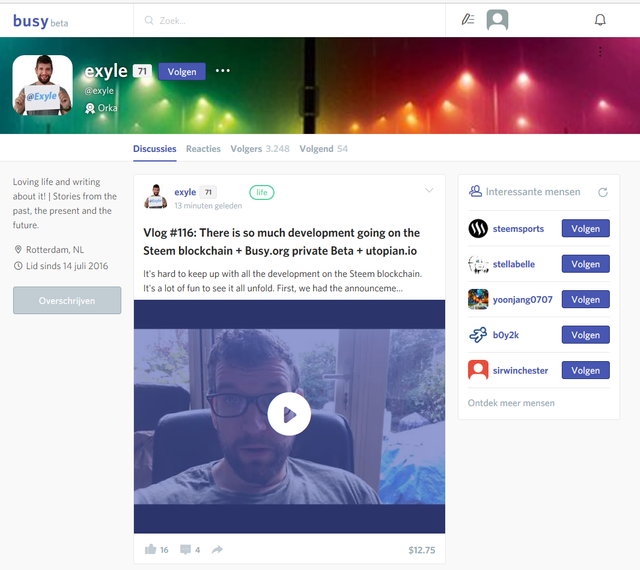Follow stellabelle via Volgen

[586, 264]
